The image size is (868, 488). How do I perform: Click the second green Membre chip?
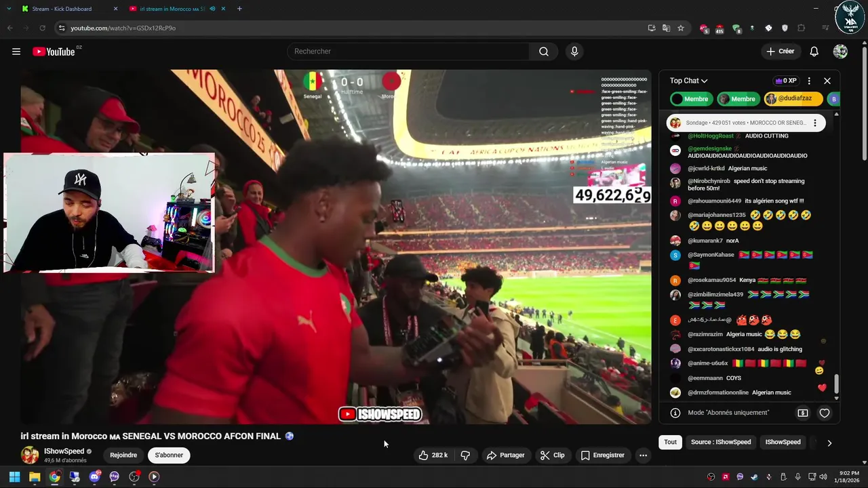(737, 99)
